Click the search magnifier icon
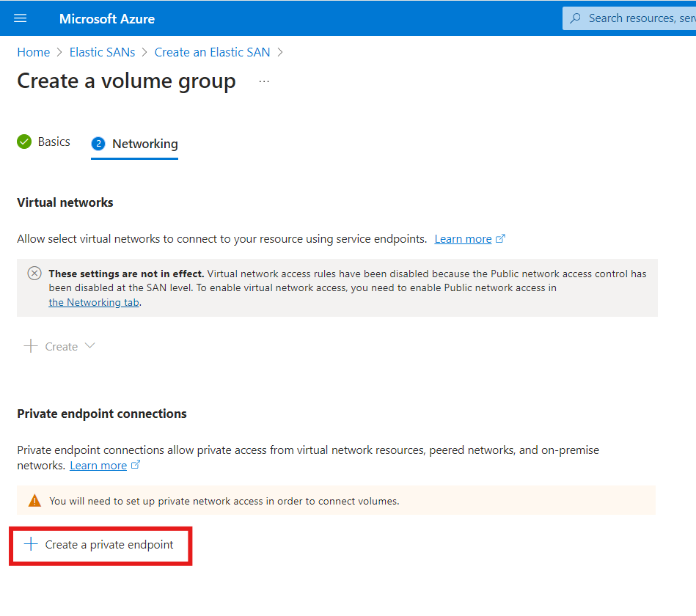 point(575,18)
